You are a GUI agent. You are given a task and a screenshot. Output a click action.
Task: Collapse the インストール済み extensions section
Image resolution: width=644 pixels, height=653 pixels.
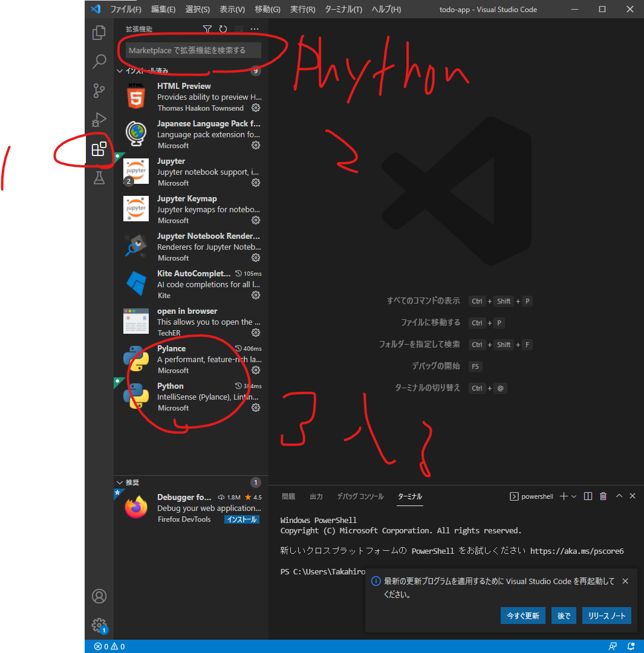[x=120, y=70]
